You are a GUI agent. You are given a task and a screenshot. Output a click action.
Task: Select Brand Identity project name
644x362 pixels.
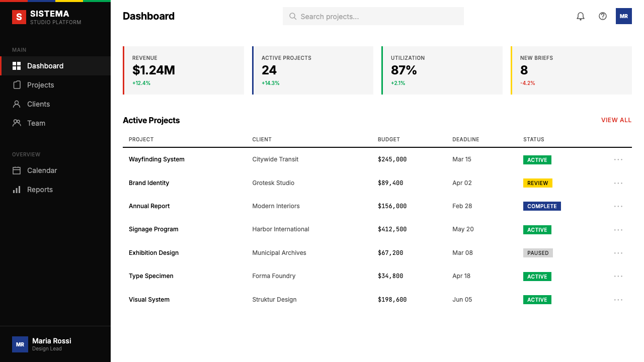(149, 183)
